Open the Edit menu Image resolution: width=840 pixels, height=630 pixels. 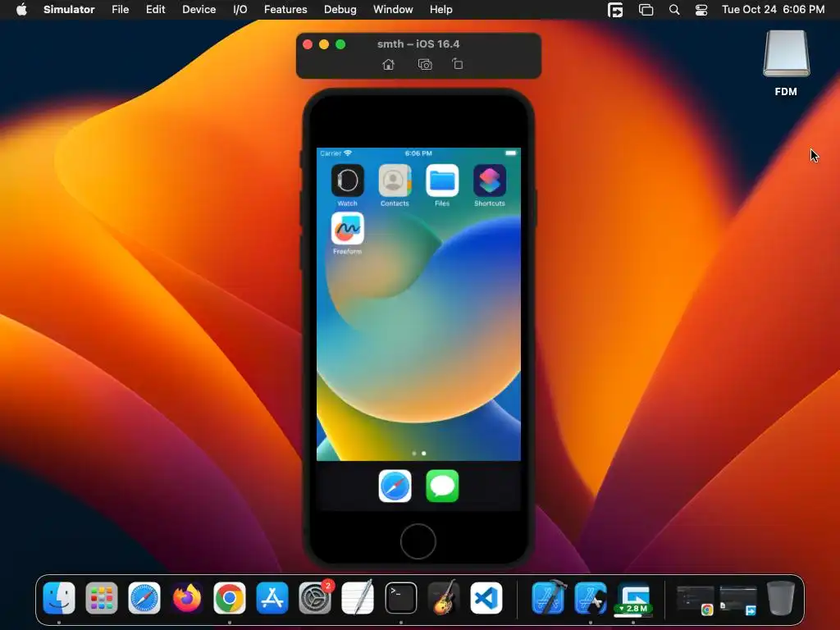pos(155,10)
